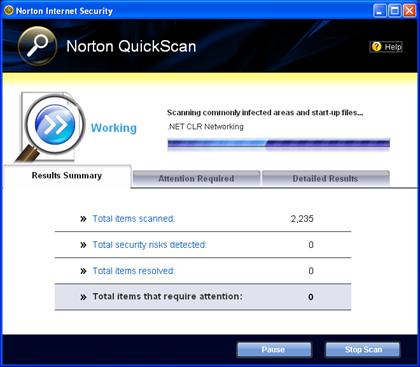The height and width of the screenshot is (367, 420).
Task: Click chevron beside Total items scanned
Action: click(83, 219)
